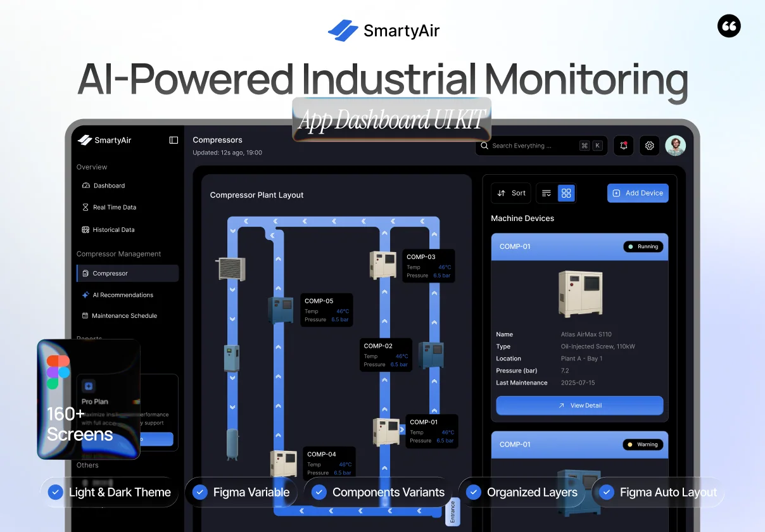Image resolution: width=765 pixels, height=532 pixels.
Task: Click the quote icon at top right
Action: click(x=729, y=26)
